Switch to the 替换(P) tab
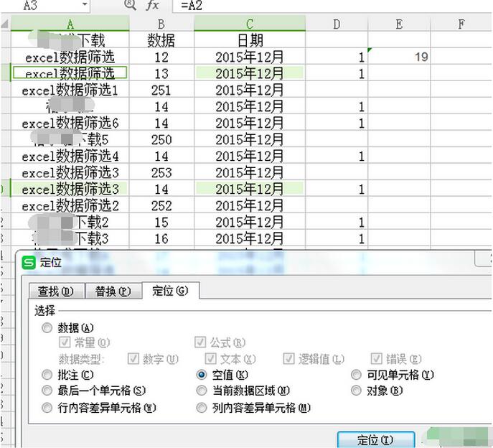 pos(113,291)
